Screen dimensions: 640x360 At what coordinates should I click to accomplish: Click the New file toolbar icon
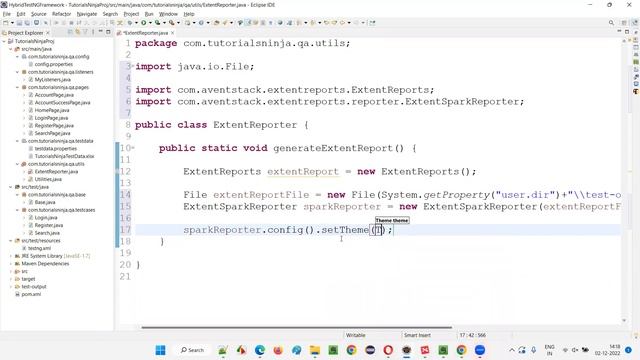6,23
